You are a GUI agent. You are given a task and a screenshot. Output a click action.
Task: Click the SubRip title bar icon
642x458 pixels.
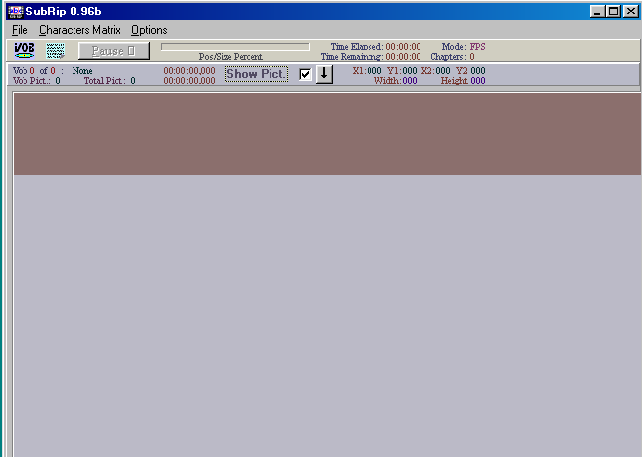16,11
